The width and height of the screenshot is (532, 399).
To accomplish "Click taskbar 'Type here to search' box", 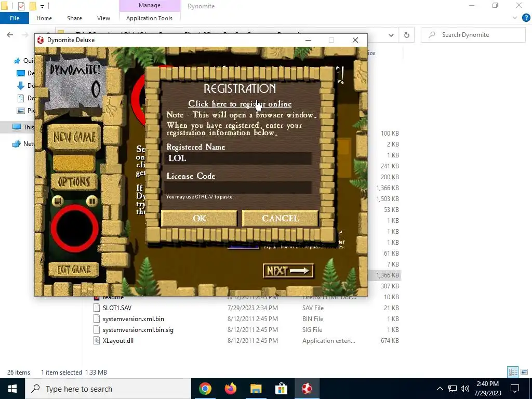I will 108,389.
